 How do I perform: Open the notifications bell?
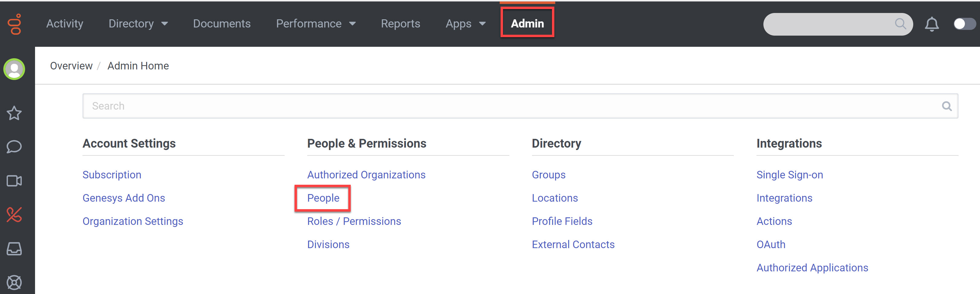click(x=932, y=24)
